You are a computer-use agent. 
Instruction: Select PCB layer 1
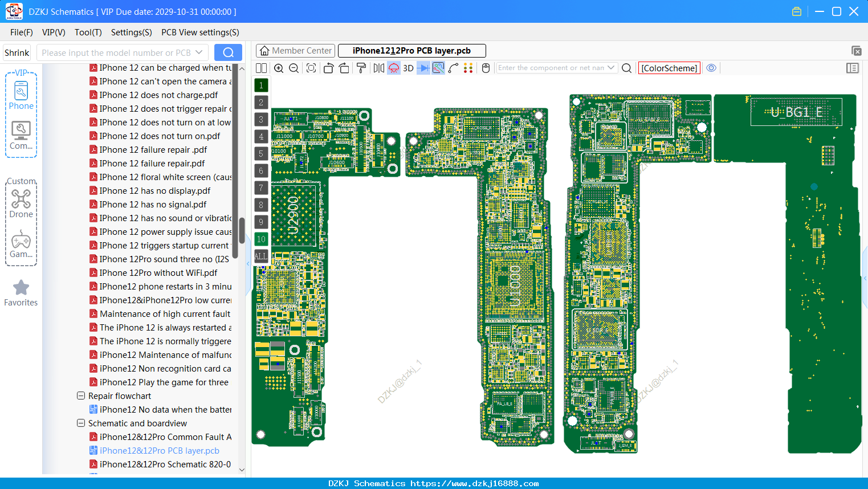coord(261,85)
